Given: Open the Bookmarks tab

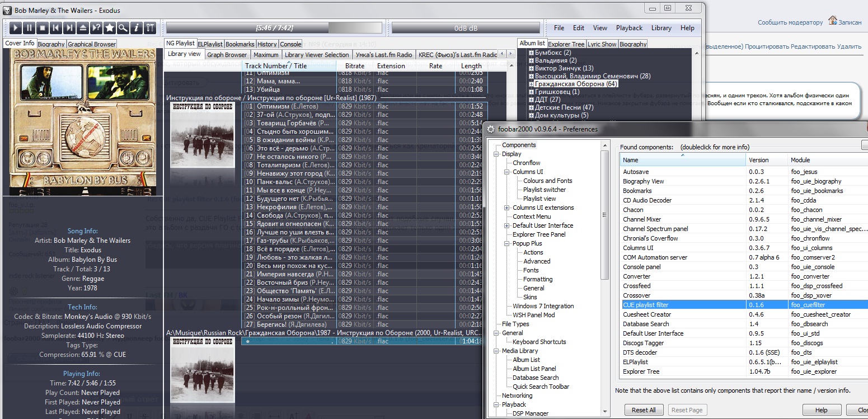Looking at the screenshot, I should 240,44.
